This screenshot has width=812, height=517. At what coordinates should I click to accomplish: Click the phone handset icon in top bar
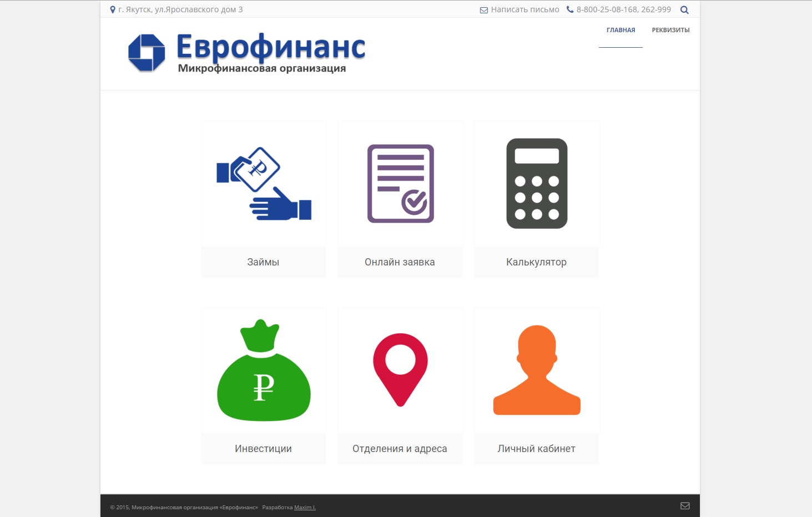(x=570, y=9)
